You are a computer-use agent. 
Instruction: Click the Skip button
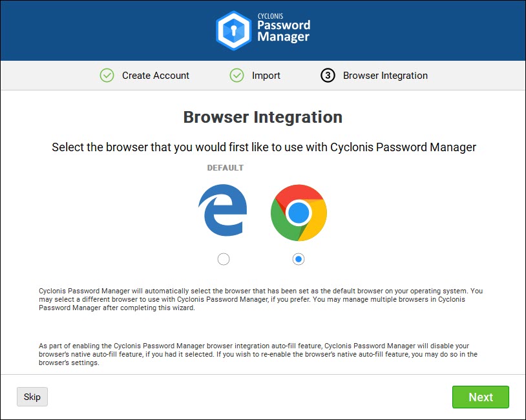(x=32, y=397)
